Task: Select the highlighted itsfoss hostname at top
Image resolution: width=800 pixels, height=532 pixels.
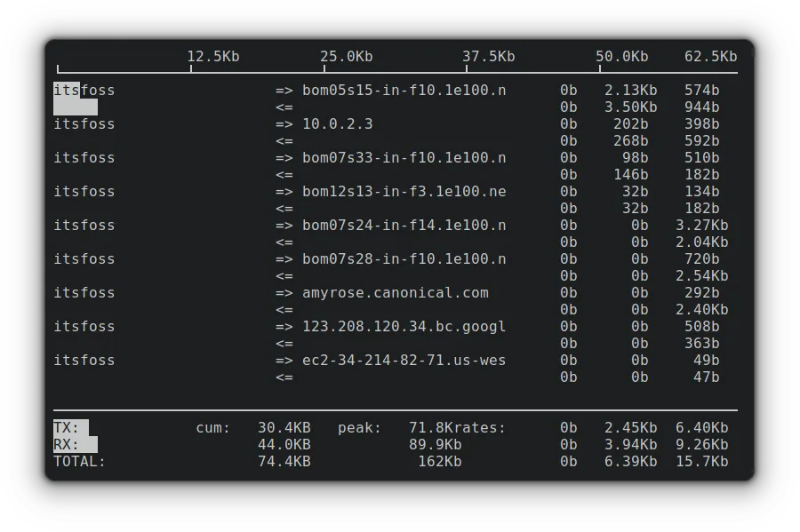Action: pyautogui.click(x=84, y=90)
